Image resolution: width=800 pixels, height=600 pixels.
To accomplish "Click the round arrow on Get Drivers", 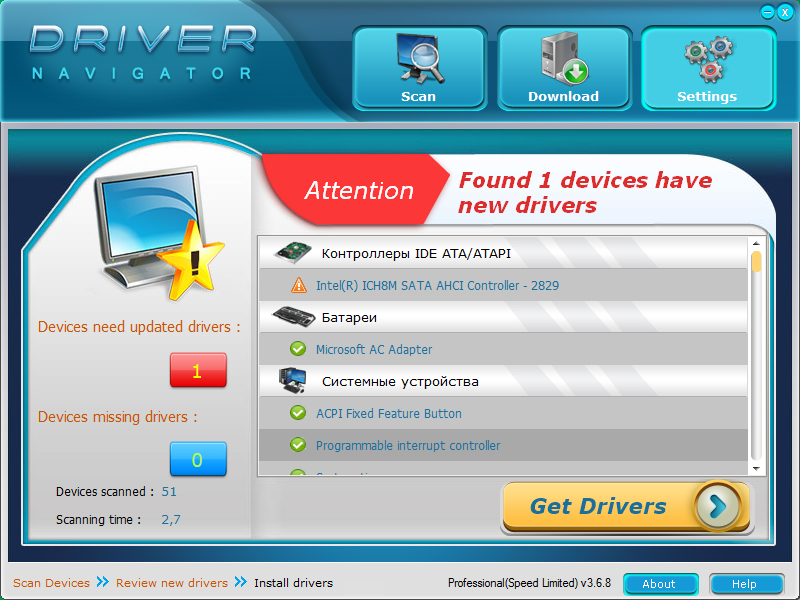I will (717, 506).
